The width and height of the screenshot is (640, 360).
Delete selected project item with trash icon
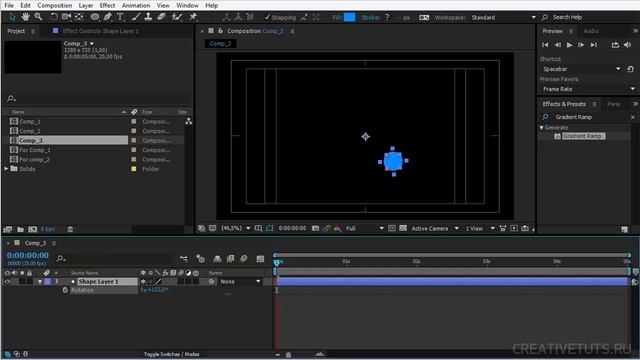(x=70, y=229)
